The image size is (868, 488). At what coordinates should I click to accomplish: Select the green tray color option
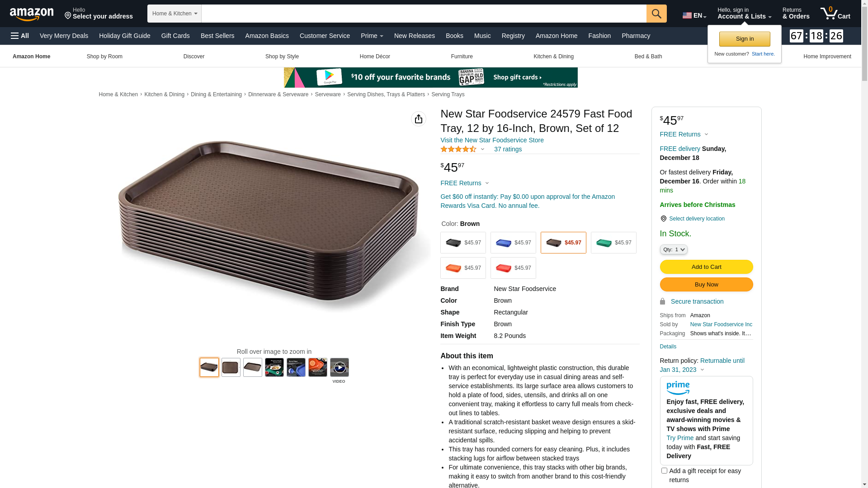(613, 243)
